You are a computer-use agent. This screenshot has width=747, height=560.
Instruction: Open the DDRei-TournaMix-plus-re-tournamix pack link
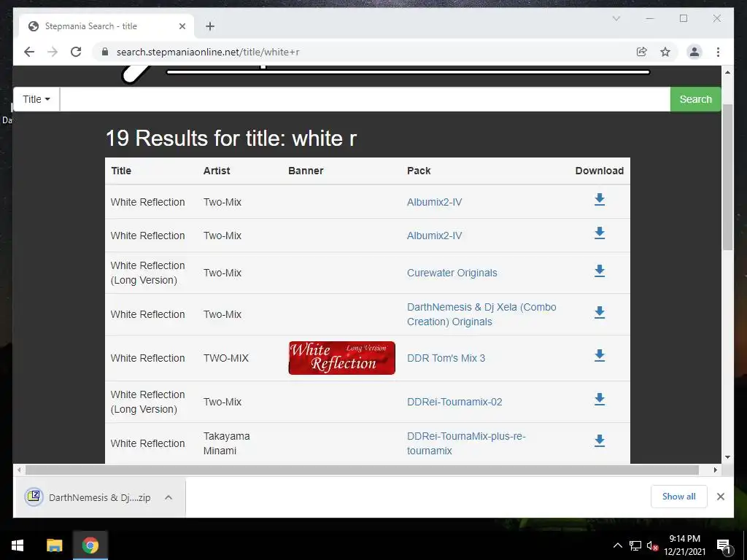466,443
